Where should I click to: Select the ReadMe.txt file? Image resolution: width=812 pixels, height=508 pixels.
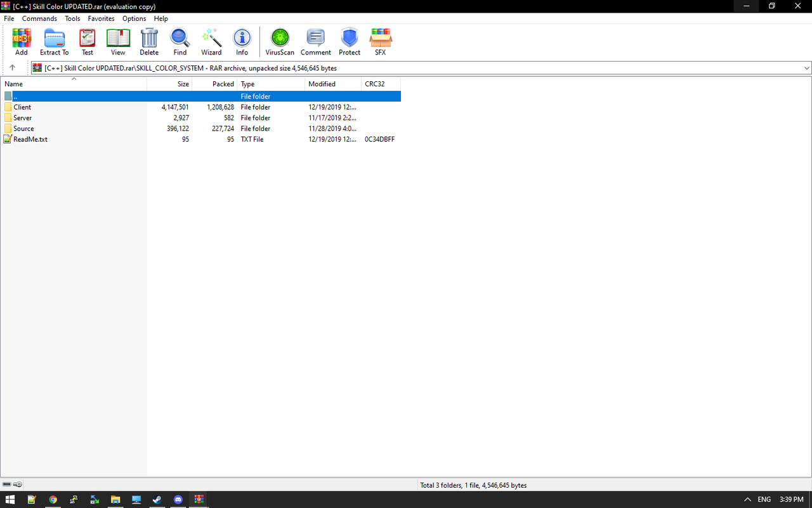tap(30, 139)
